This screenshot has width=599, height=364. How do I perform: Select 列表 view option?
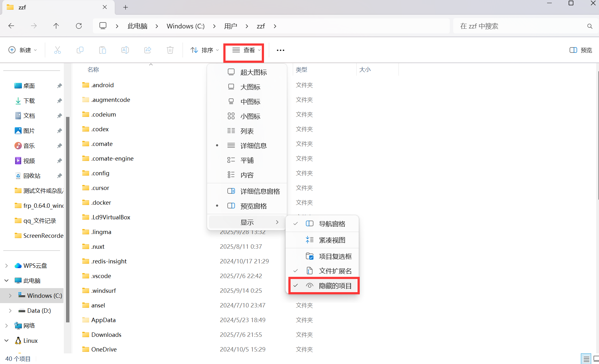pyautogui.click(x=247, y=131)
